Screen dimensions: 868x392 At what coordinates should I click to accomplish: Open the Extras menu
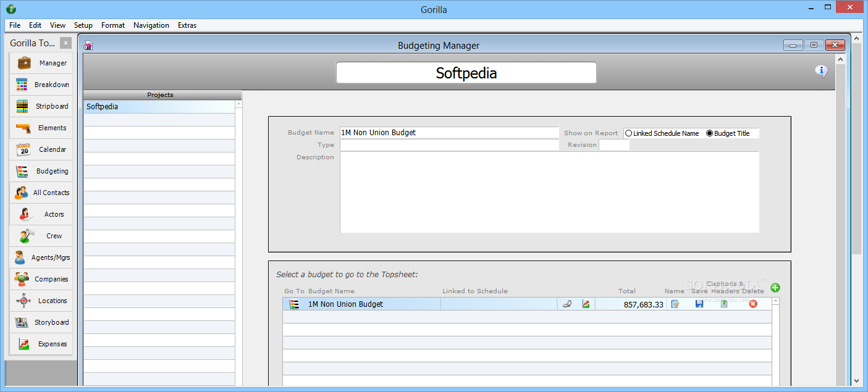click(x=187, y=25)
